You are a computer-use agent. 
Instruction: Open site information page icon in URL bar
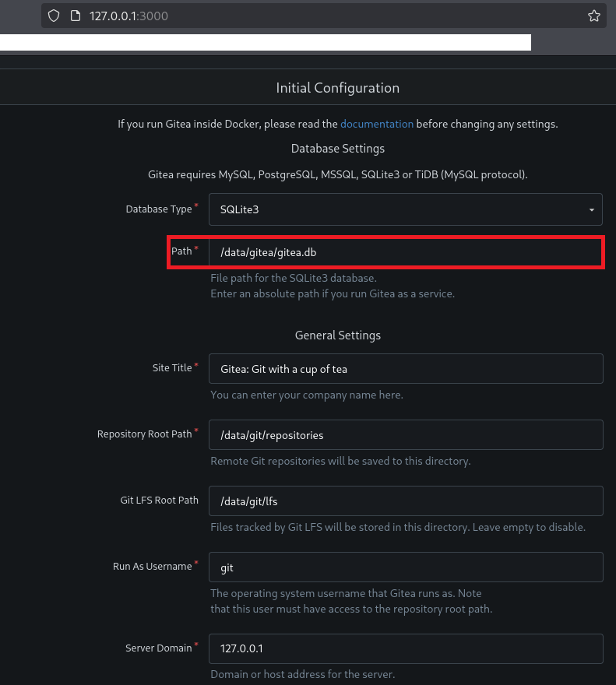[76, 16]
